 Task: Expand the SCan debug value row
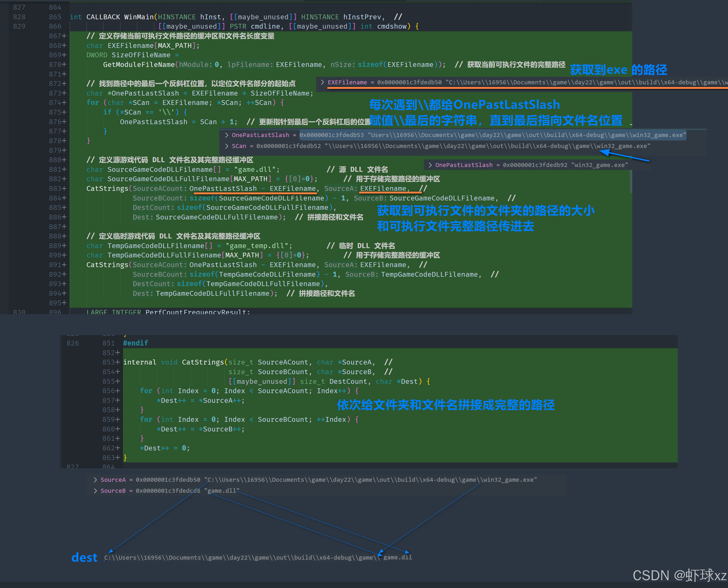pos(227,146)
